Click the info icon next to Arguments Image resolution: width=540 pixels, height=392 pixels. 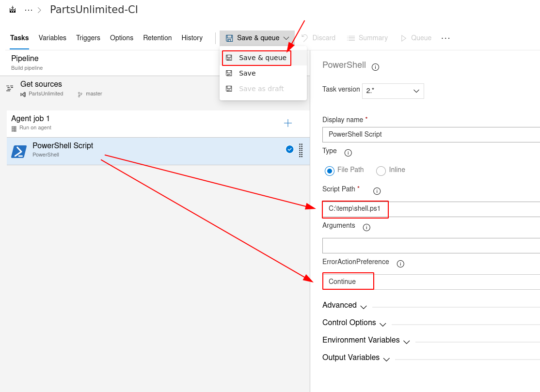click(x=366, y=227)
